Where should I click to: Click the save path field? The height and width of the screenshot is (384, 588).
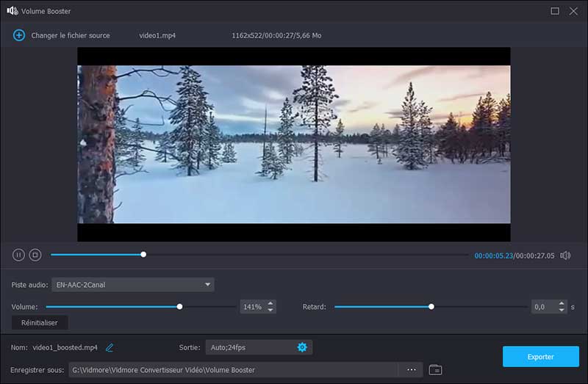tap(233, 370)
